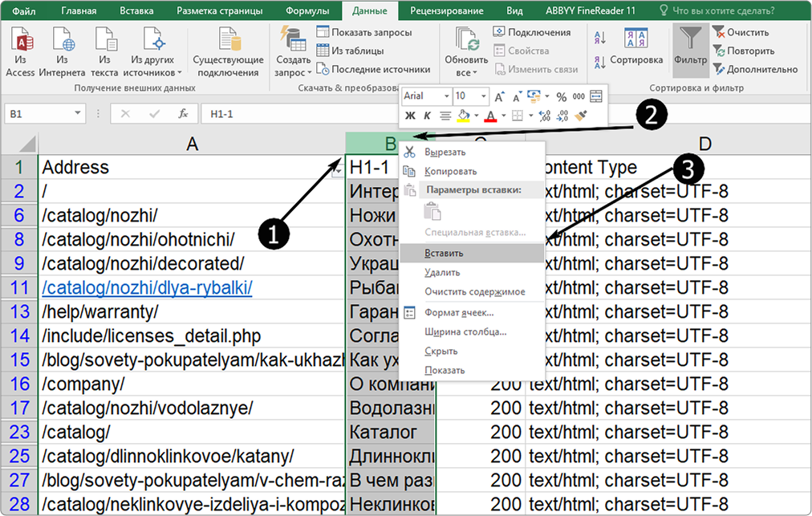This screenshot has width=812, height=516.
Task: Decrease font size in mini toolbar
Action: tap(517, 97)
